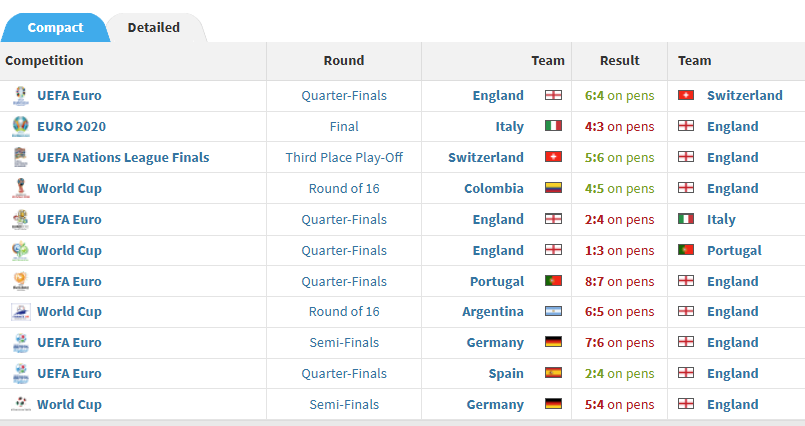Image resolution: width=805 pixels, height=426 pixels.
Task: Click Portugal flag beside 1:3 on pens result
Action: pyautogui.click(x=686, y=250)
